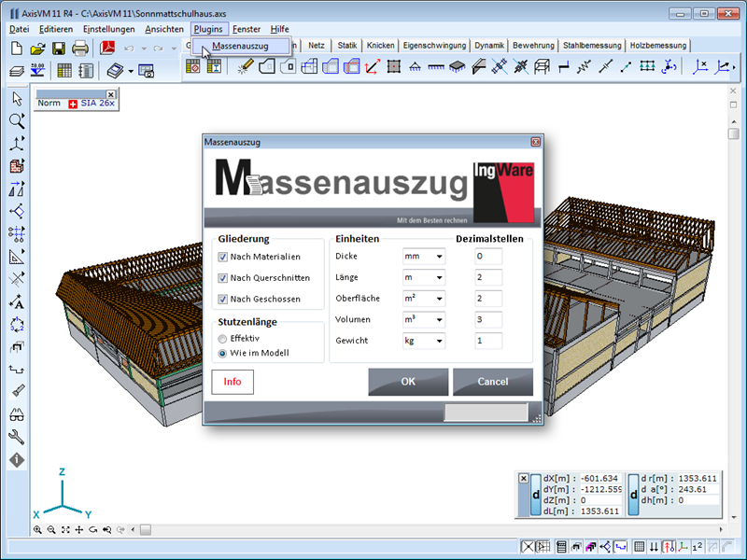Screen dimensions: 747x560
Task: Uncheck the Nach Materialien checkbox
Action: point(223,257)
